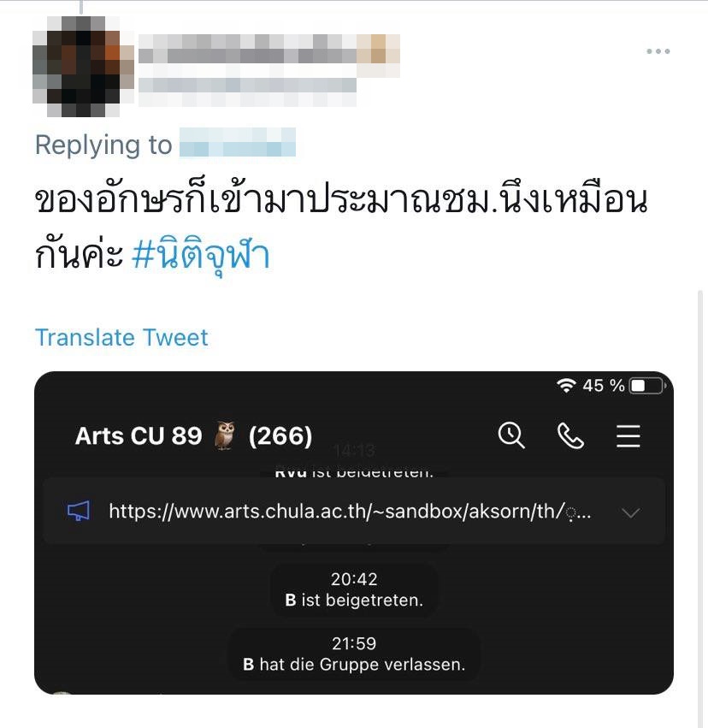The image size is (708, 728).
Task: Open the hamburger menu in chat header
Action: tap(628, 436)
